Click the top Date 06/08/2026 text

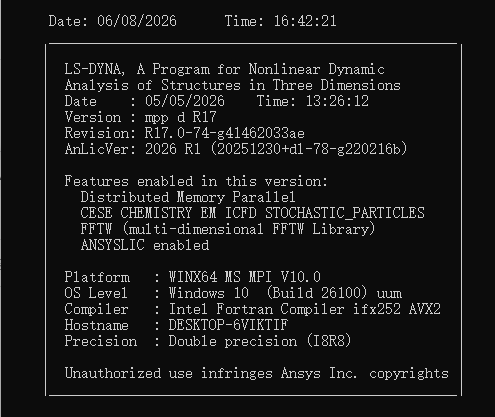click(x=112, y=21)
